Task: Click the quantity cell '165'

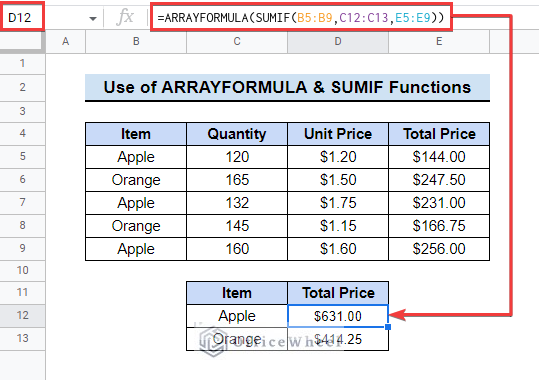Action: pos(237,180)
